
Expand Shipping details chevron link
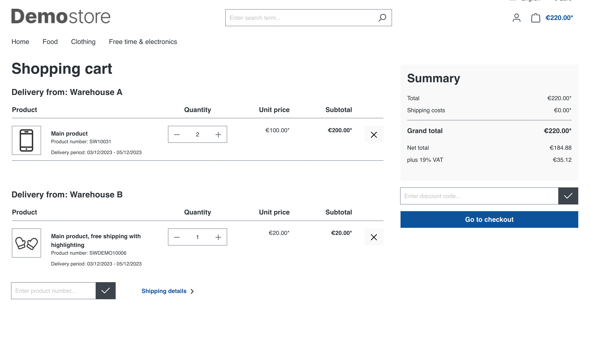click(168, 291)
